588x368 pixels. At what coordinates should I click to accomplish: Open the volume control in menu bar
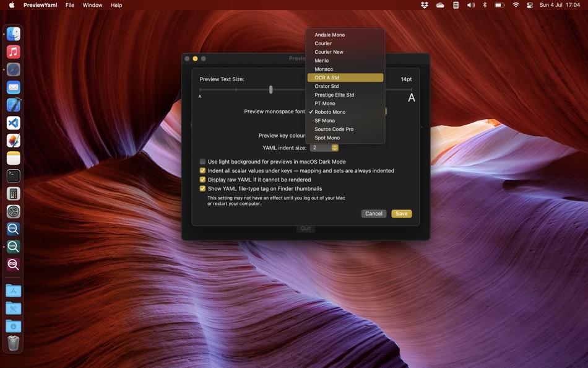click(470, 5)
